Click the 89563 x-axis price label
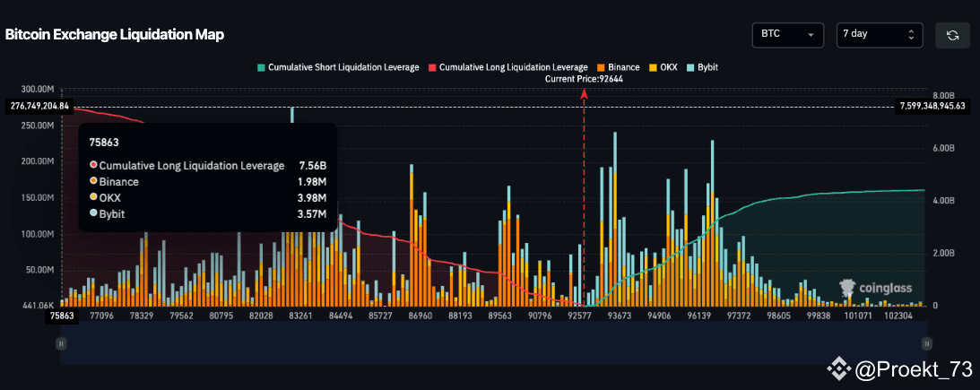This screenshot has height=390, width=980. click(500, 316)
